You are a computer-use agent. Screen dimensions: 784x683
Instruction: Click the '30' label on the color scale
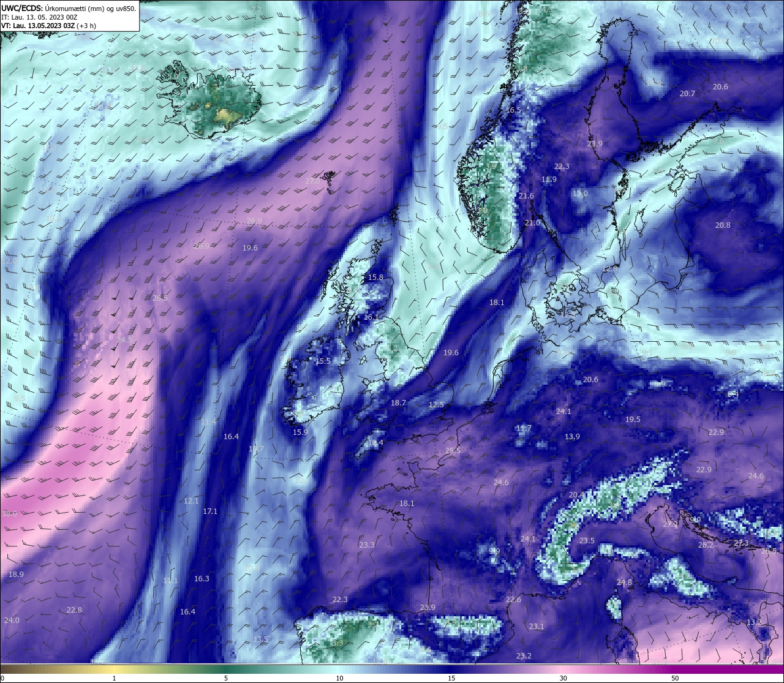coord(563,678)
